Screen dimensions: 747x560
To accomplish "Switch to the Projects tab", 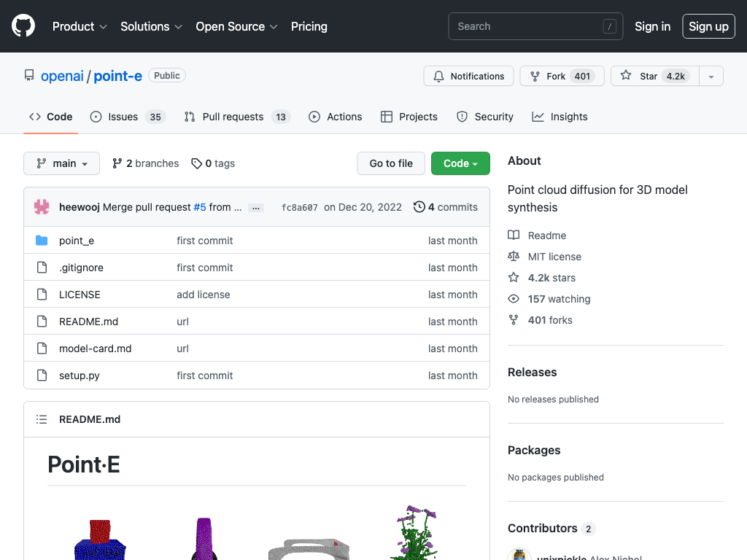I will 409,117.
